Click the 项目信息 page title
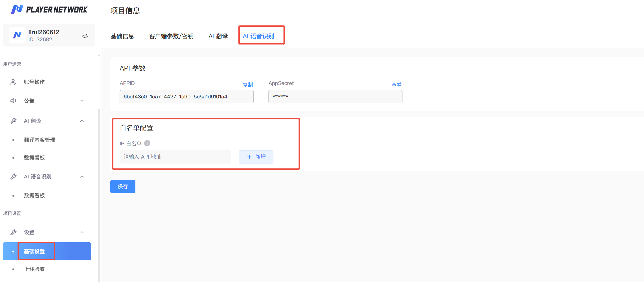This screenshot has width=644, height=282. pos(125,10)
